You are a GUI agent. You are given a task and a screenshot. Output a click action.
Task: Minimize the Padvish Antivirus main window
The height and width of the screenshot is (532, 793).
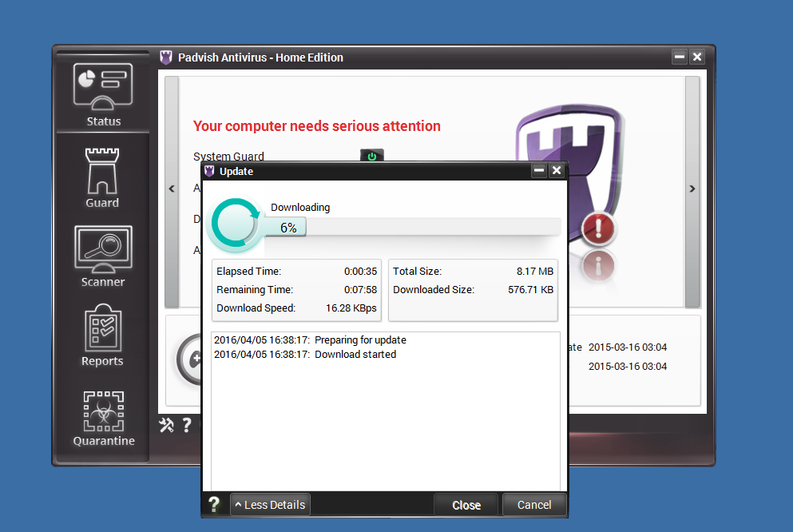680,57
